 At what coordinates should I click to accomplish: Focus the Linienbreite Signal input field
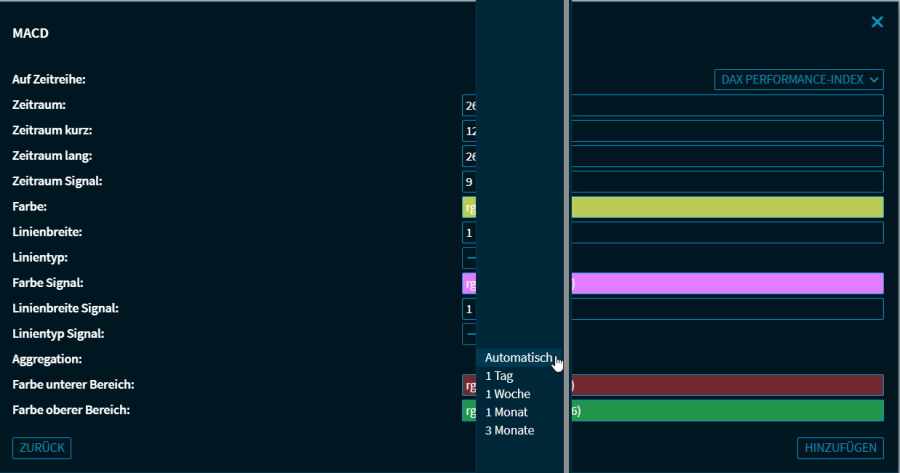726,309
